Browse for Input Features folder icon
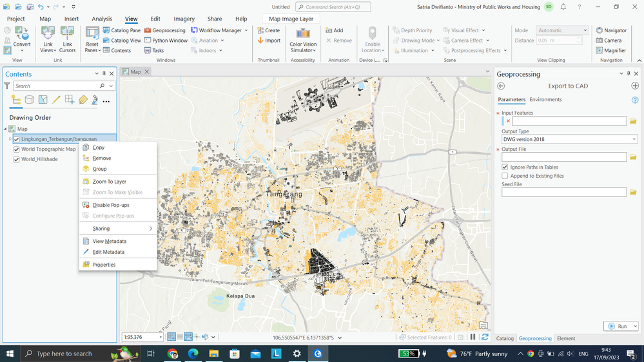Image resolution: width=644 pixels, height=362 pixels. click(x=633, y=121)
